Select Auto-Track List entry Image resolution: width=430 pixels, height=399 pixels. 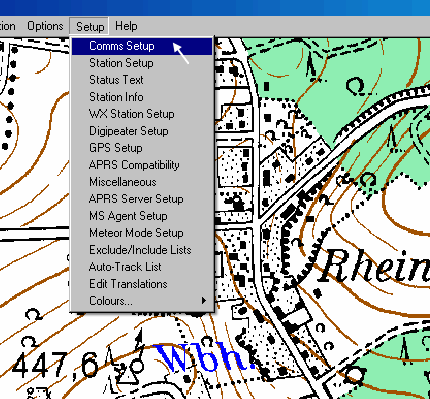pos(142,267)
